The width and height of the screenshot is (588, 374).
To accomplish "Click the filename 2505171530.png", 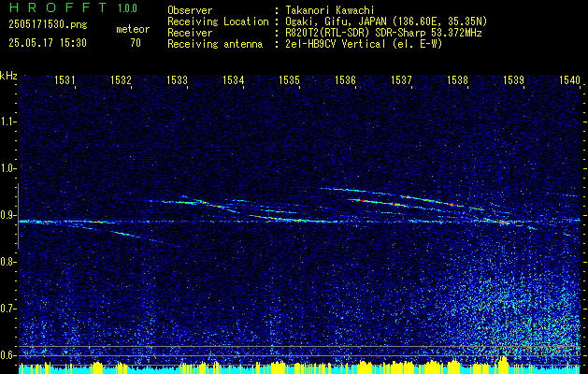I will [48, 24].
